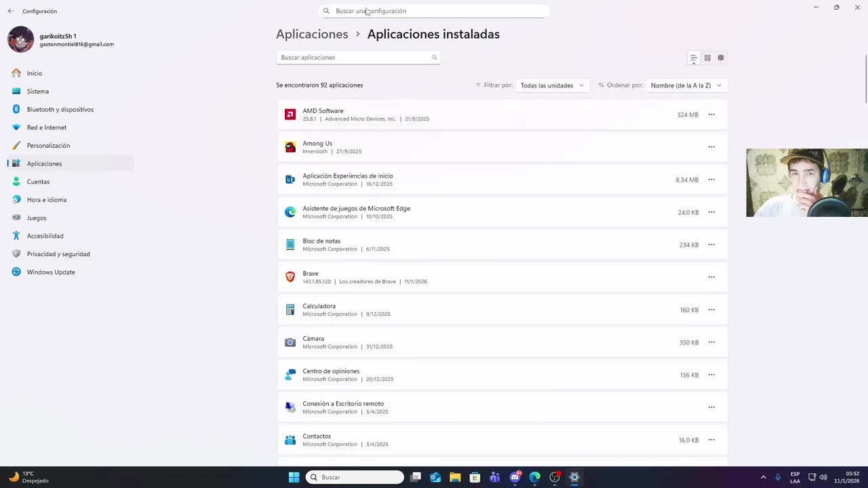Click the Microsoft Edge game assistant icon

click(x=290, y=212)
